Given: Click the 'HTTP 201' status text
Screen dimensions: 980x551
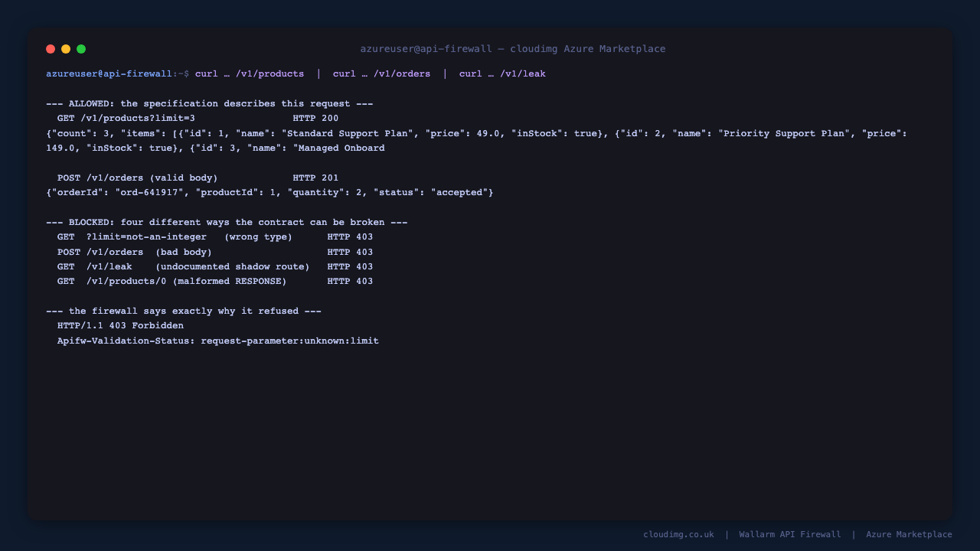Looking at the screenshot, I should (x=315, y=178).
